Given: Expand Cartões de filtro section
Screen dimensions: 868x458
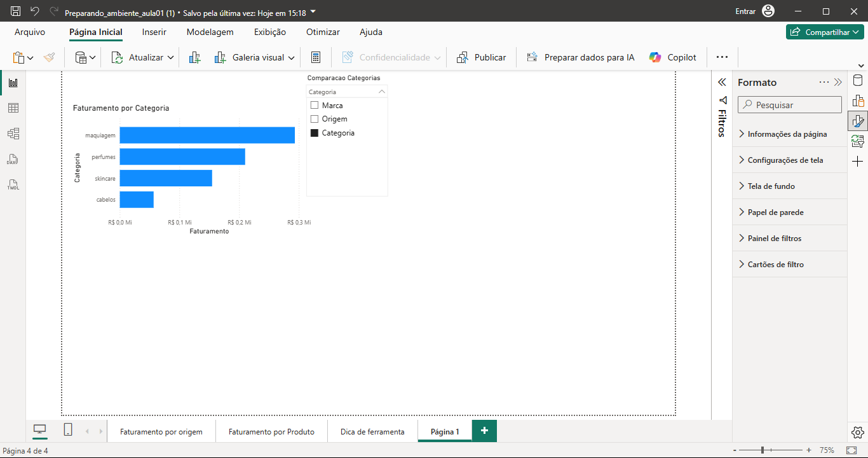Looking at the screenshot, I should click(x=790, y=265).
